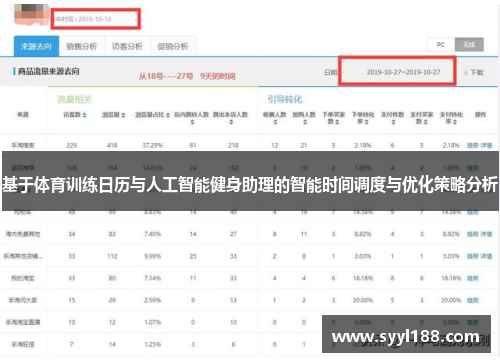This screenshot has height=362, width=500.
Task: Open 详情 link for 手淘搜索 row
Action: click(486, 145)
